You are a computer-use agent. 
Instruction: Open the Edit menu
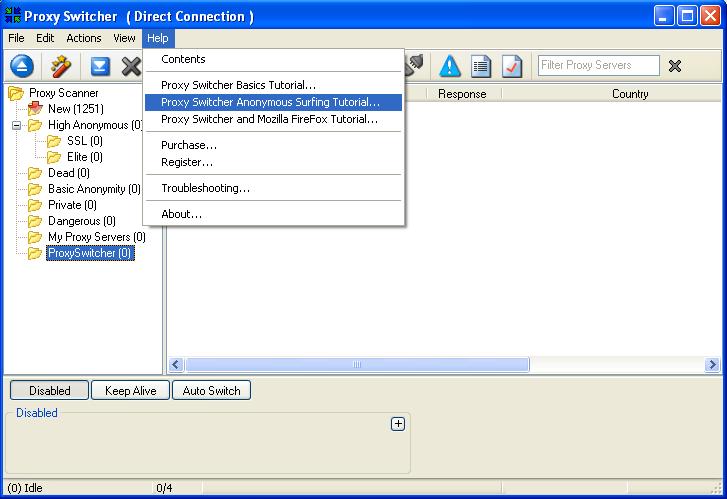[x=45, y=38]
